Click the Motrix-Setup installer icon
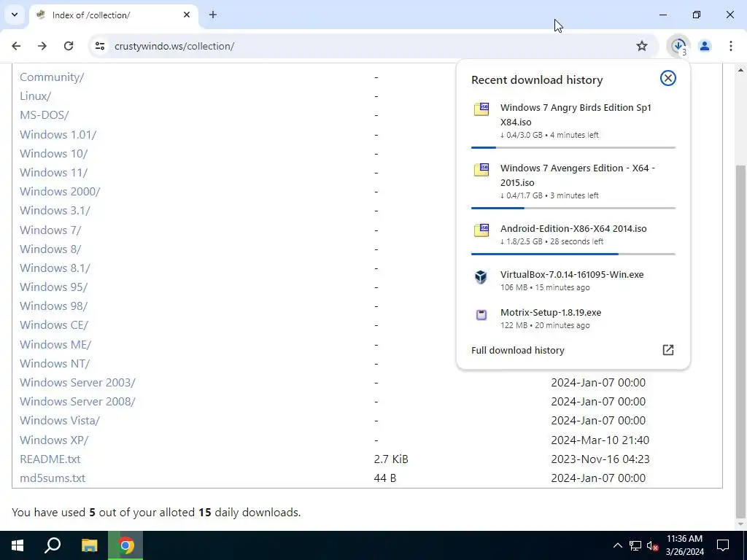Screen dimensions: 747x560 pyautogui.click(x=481, y=315)
